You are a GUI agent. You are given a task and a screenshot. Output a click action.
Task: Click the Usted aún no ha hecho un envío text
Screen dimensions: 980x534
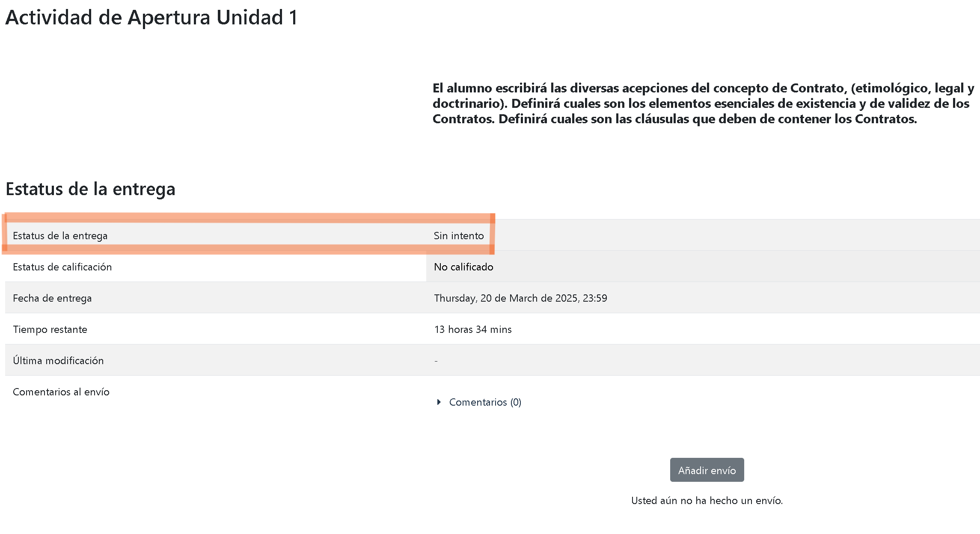707,501
